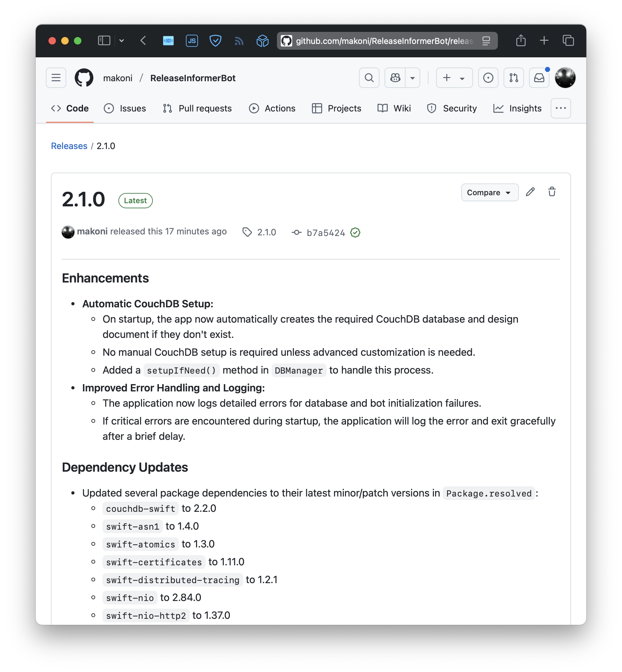The image size is (622, 672).
Task: Open commit b7a5424 link
Action: (326, 232)
